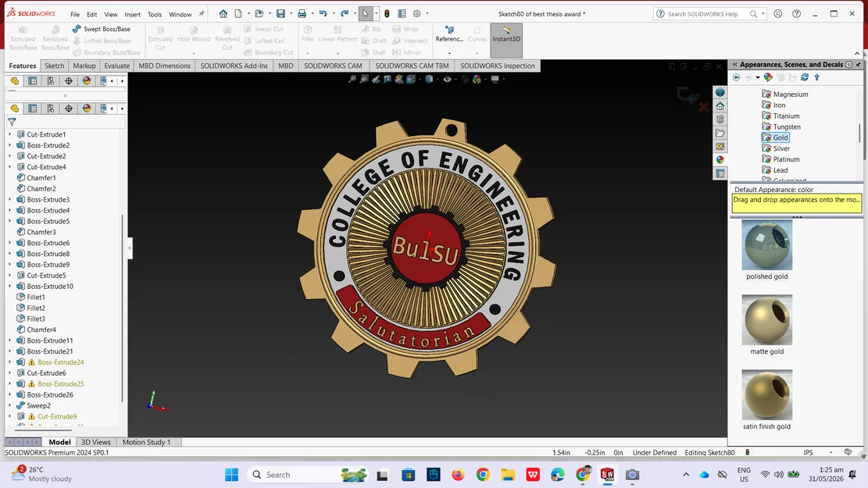Toggle Hide/Show Items eye in viewport toolbar
The height and width of the screenshot is (488, 868).
[x=448, y=79]
